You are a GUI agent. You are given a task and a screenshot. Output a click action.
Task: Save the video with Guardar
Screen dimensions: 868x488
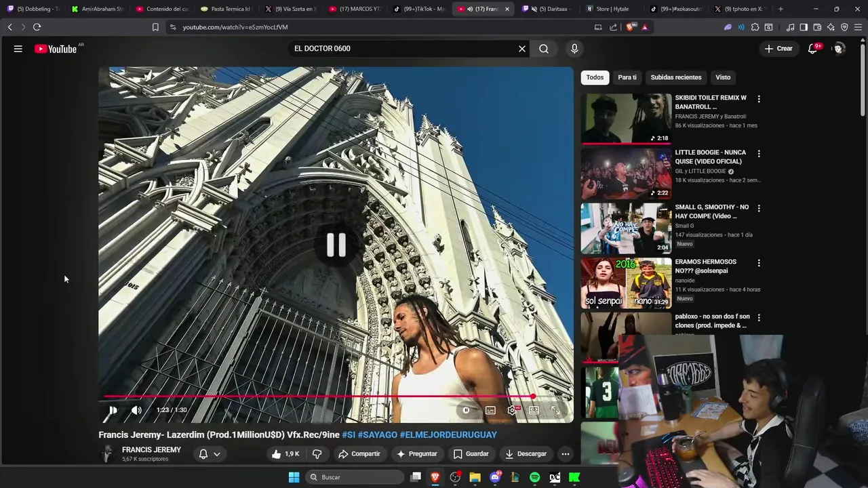click(x=471, y=454)
